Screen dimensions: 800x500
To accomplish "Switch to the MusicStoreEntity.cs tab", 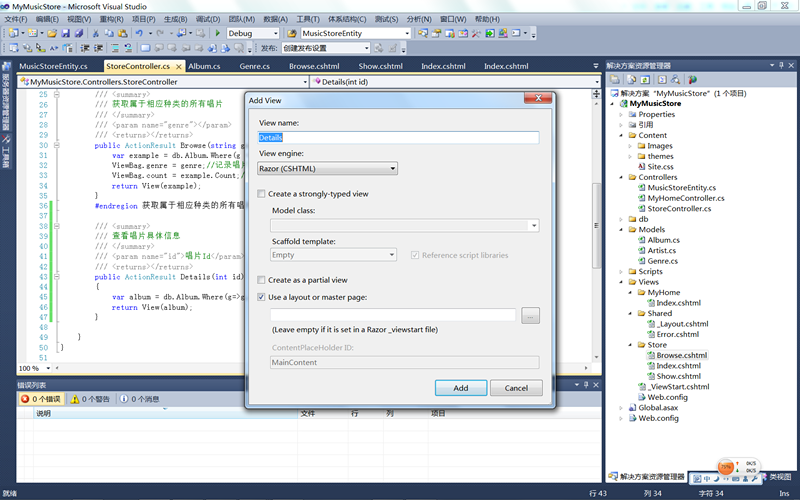I will coord(54,66).
